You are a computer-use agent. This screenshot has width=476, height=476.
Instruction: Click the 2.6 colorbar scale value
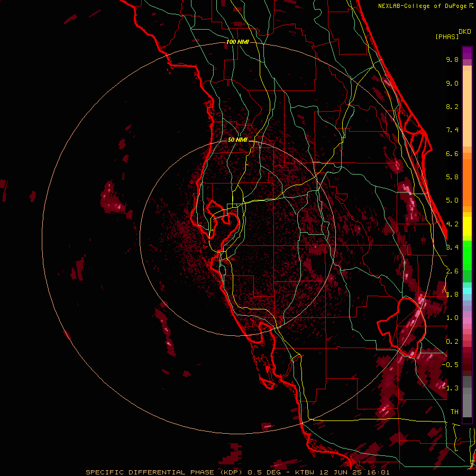[x=452, y=271]
